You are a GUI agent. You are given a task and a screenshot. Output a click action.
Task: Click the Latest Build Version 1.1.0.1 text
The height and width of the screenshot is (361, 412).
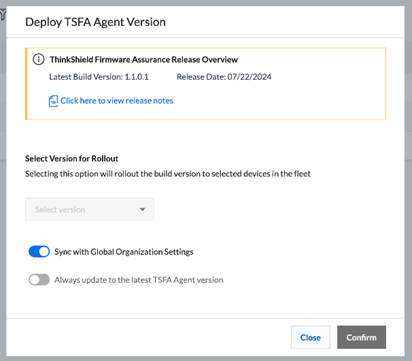point(99,77)
